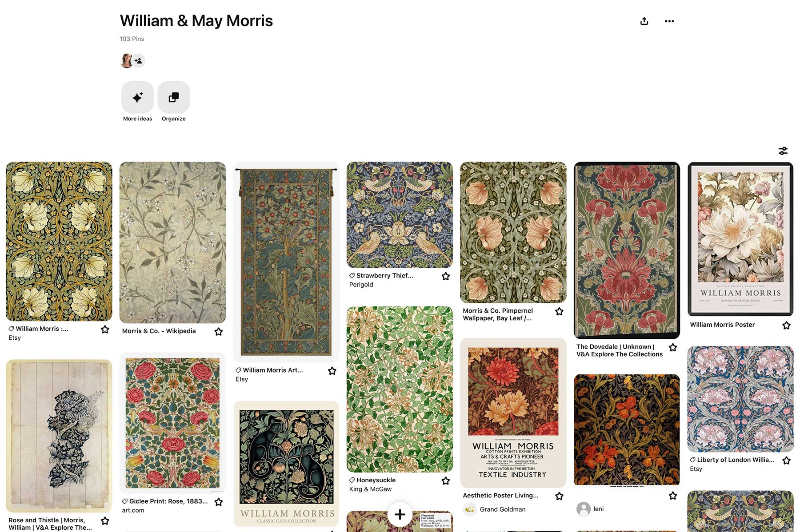Image resolution: width=800 pixels, height=532 pixels.
Task: Star the Liberty of London pin
Action: click(786, 461)
